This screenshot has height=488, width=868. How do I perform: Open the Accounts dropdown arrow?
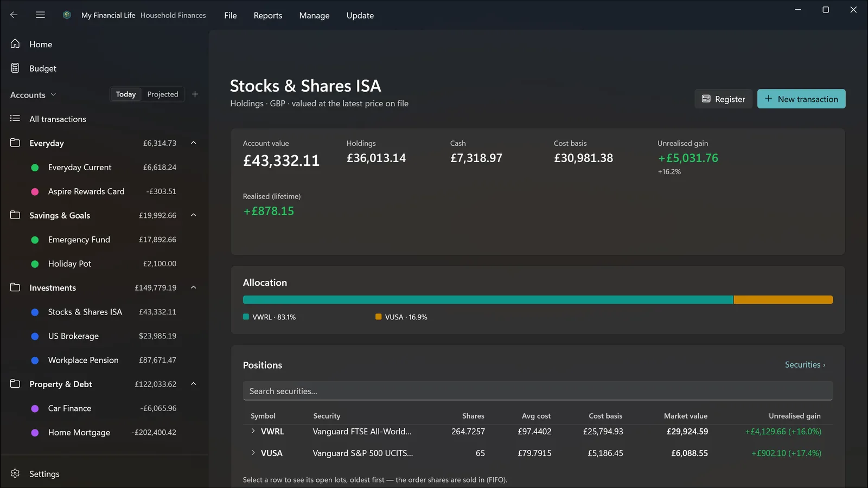(54, 95)
